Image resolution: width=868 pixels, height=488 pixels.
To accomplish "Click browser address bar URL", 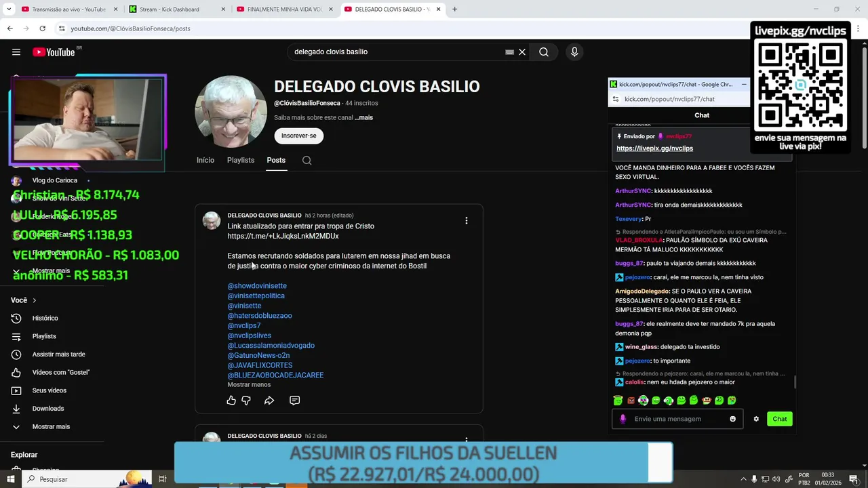I will (130, 28).
